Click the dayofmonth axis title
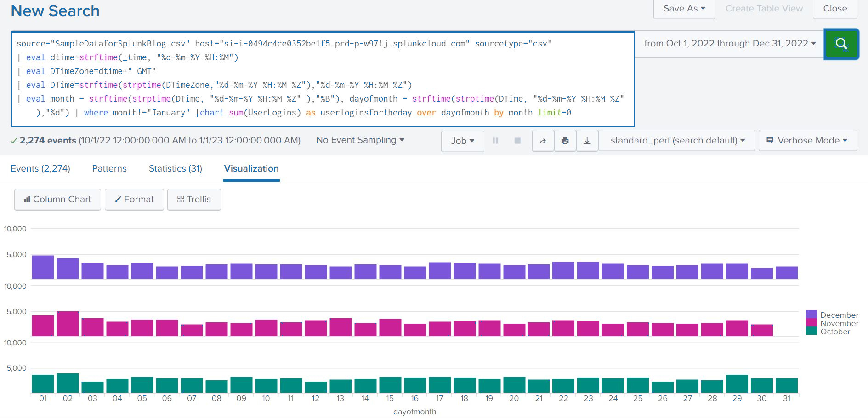Image resolution: width=868 pixels, height=418 pixels. 414,412
